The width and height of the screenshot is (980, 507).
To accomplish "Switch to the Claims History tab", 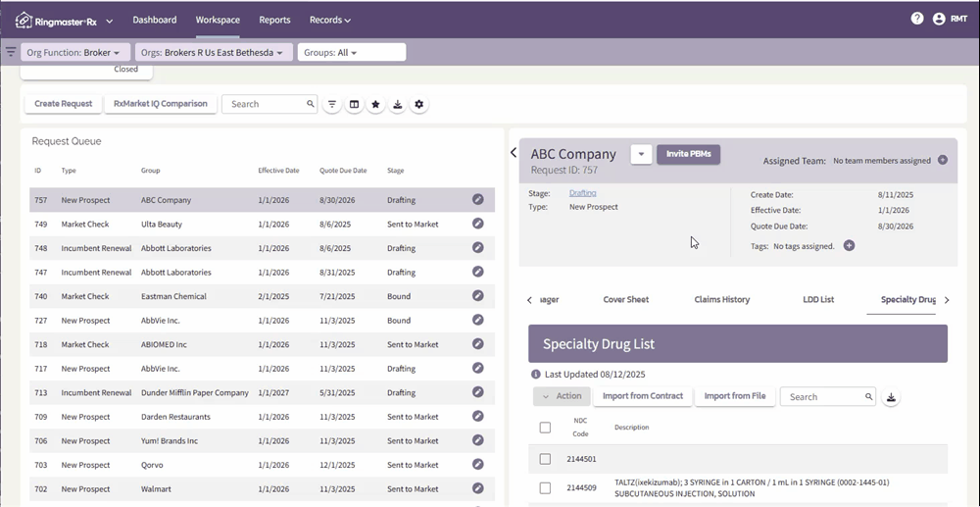I will (x=722, y=299).
